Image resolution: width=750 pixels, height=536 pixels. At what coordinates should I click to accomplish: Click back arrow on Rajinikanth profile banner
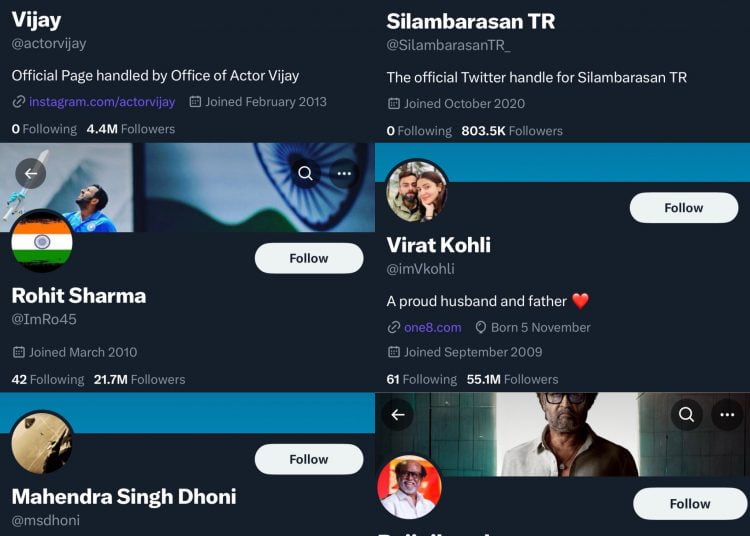[x=398, y=414]
